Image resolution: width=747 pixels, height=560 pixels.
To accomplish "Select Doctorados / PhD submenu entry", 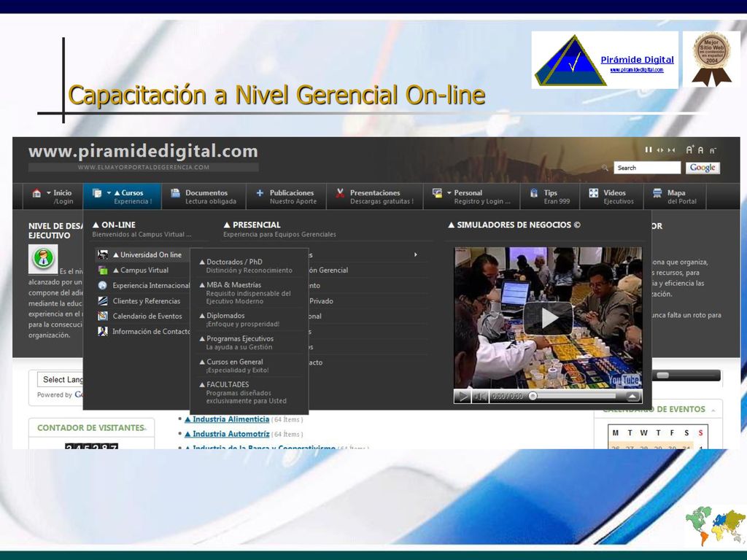I will pyautogui.click(x=249, y=265).
